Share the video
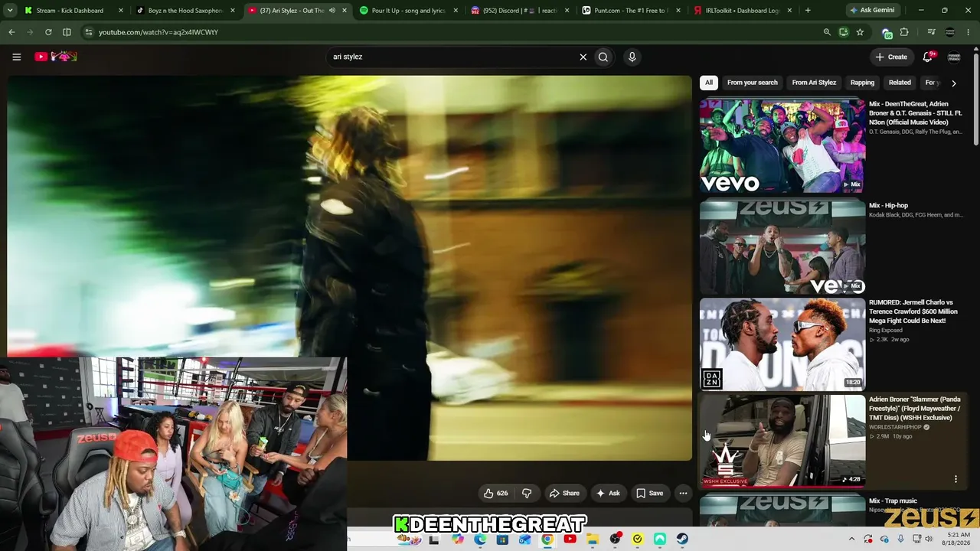The width and height of the screenshot is (980, 551). (565, 493)
